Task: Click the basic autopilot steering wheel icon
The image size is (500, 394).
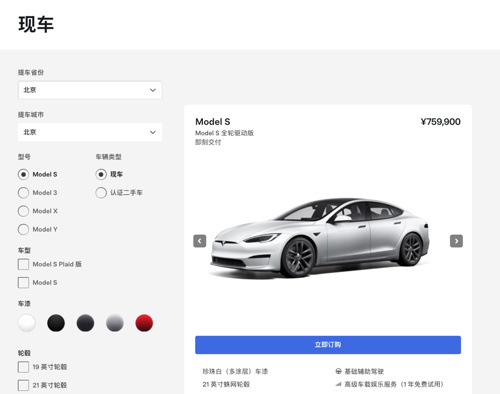Action: (x=338, y=371)
